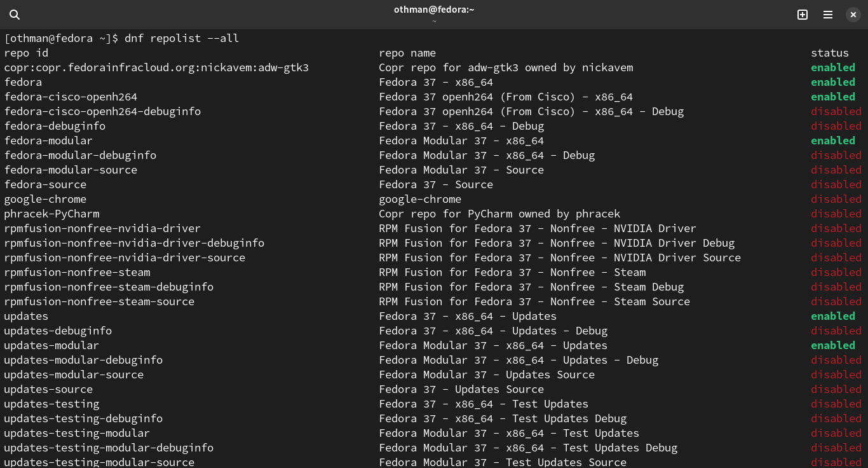Click the typed dnf repolist --all command
The image size is (868, 468).
[x=182, y=38]
